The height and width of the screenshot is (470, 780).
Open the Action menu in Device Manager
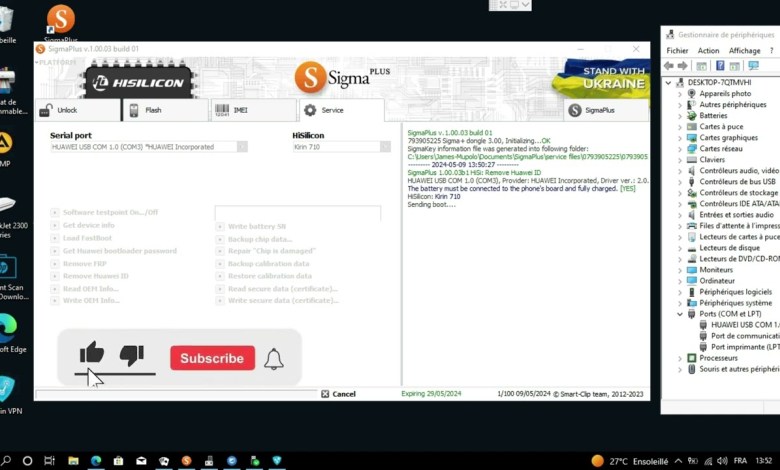708,50
